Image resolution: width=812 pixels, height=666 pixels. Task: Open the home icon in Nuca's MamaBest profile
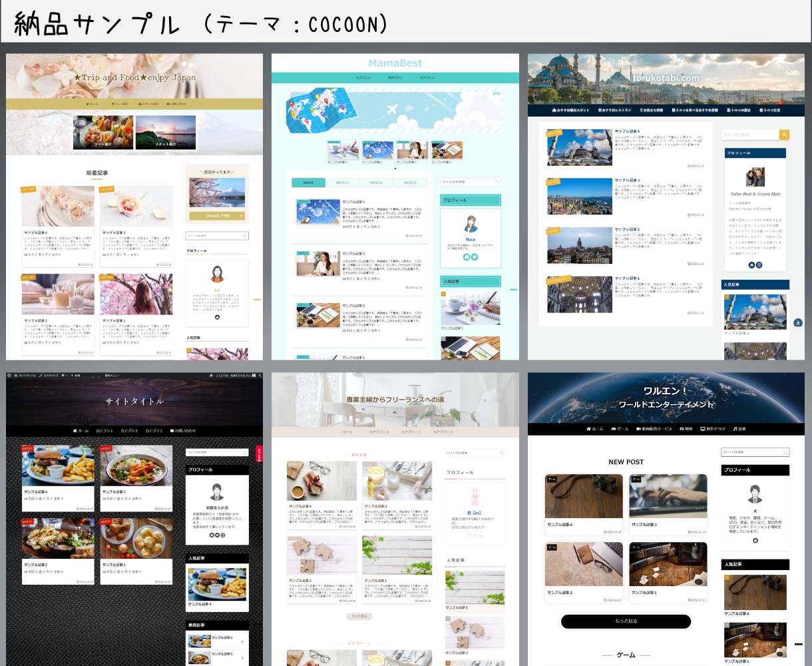coord(467,257)
